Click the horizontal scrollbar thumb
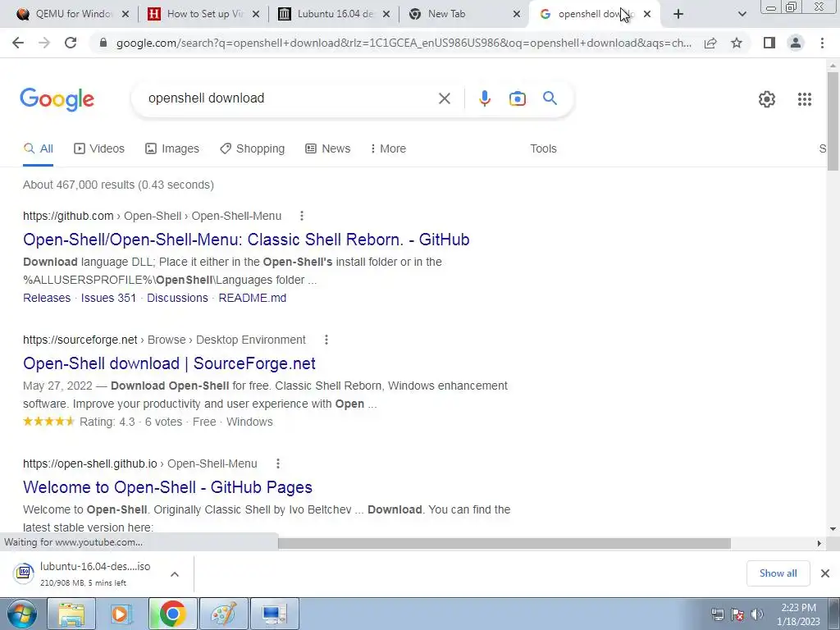Screen dimensions: 840x630 pos(504,543)
